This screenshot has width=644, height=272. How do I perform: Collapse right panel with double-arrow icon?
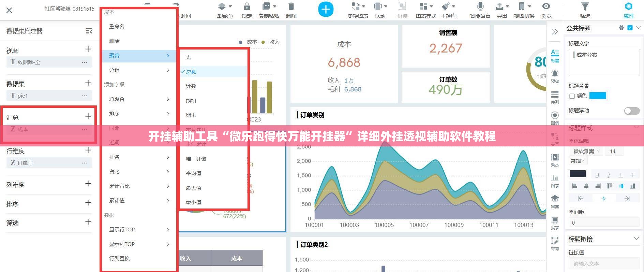555,32
